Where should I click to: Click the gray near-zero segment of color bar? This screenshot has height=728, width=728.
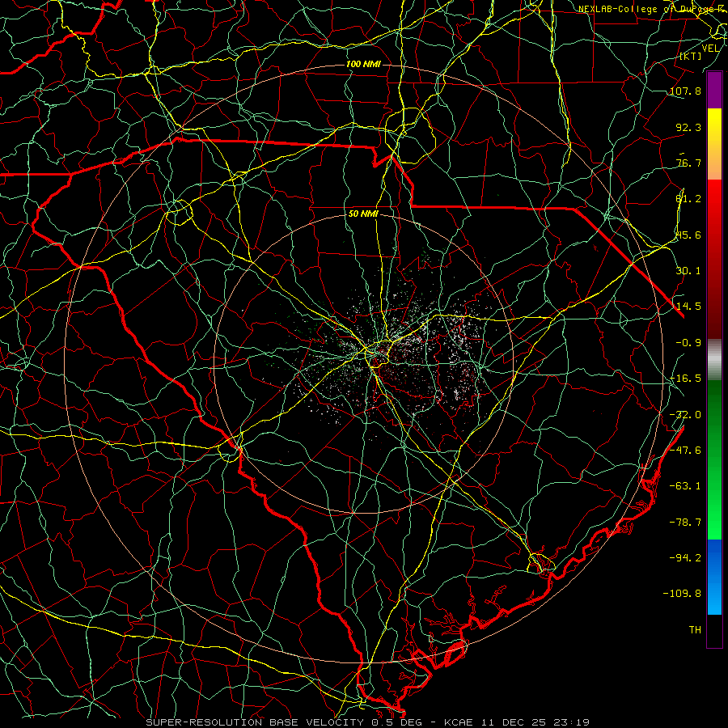coord(714,360)
